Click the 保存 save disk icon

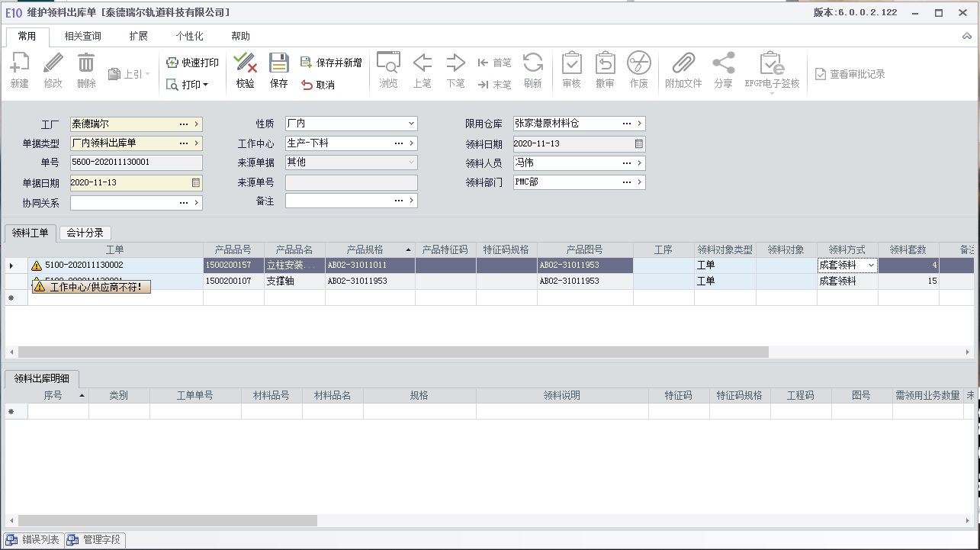click(279, 63)
